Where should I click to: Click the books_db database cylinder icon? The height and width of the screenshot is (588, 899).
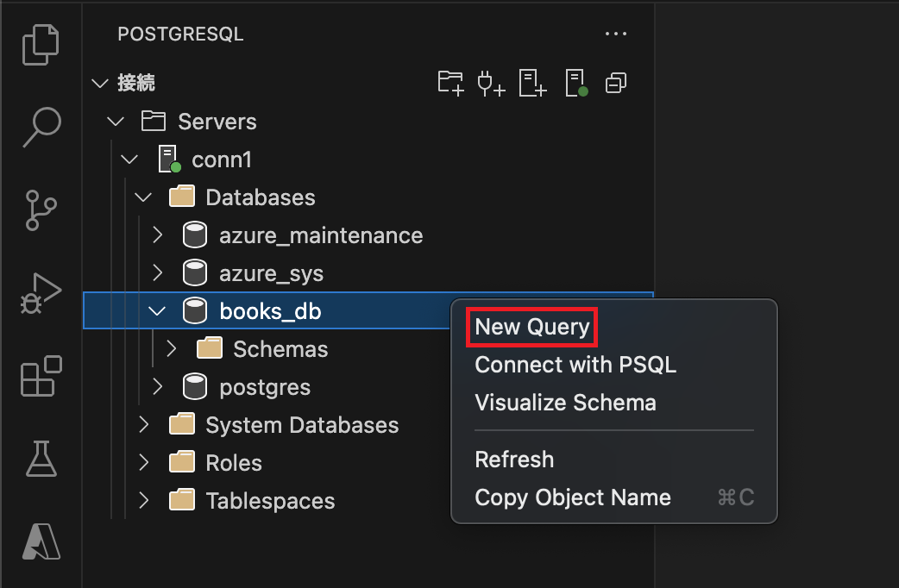tap(195, 311)
